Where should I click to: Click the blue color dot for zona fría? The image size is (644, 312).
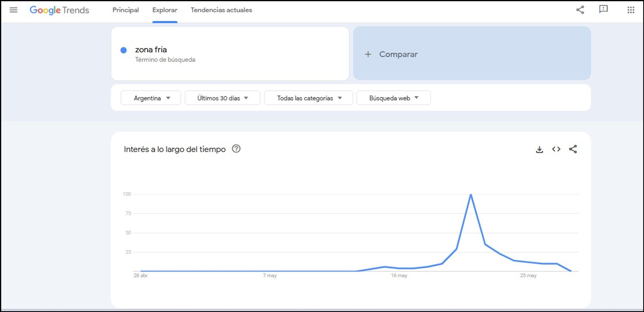click(123, 50)
